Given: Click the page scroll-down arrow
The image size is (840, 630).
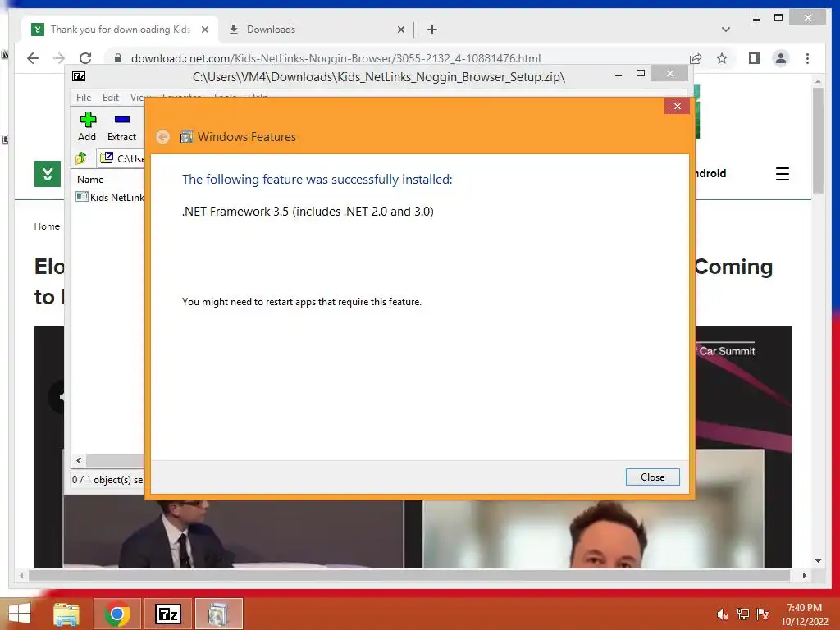Looking at the screenshot, I should (x=818, y=561).
